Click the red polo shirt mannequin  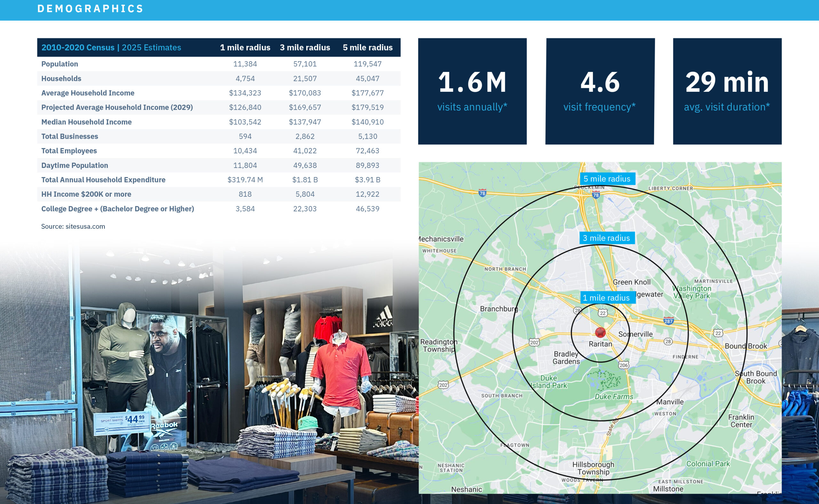(x=341, y=373)
